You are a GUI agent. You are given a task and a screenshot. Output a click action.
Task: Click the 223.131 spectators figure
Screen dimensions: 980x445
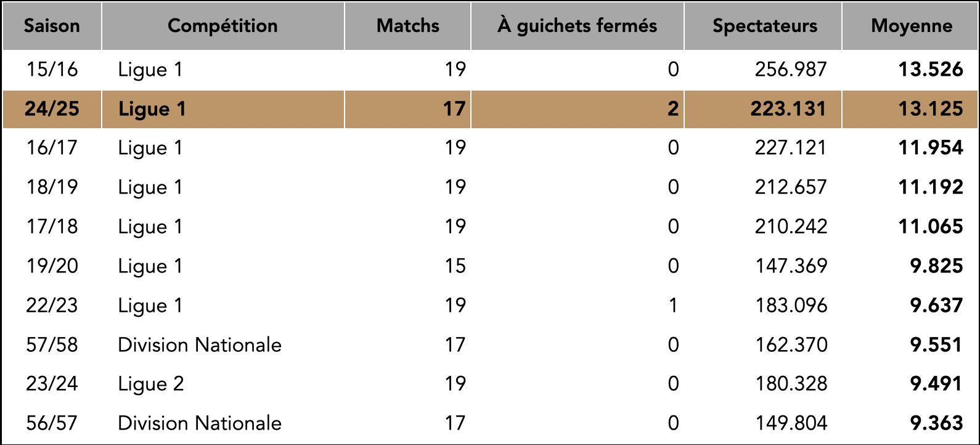[788, 109]
